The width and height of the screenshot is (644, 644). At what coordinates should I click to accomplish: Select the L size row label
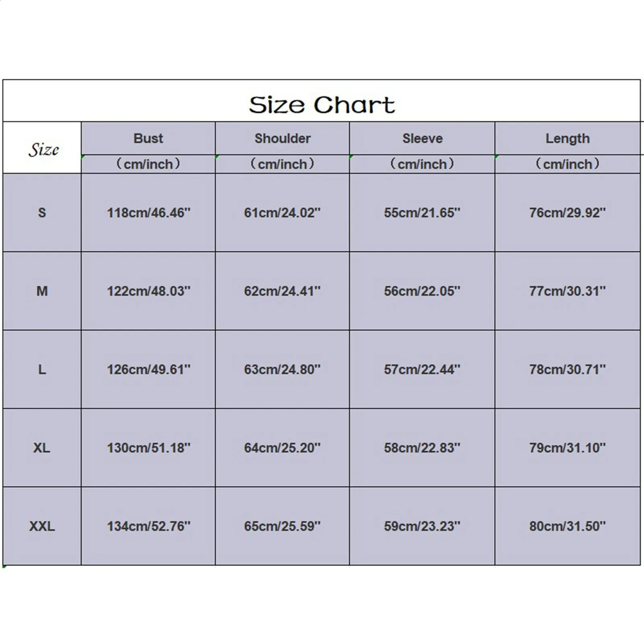42,369
